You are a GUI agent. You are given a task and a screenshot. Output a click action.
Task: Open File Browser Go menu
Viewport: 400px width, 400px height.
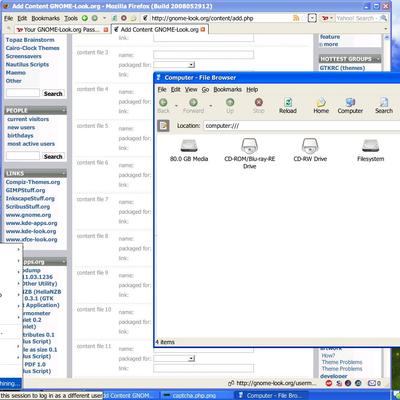(205, 89)
